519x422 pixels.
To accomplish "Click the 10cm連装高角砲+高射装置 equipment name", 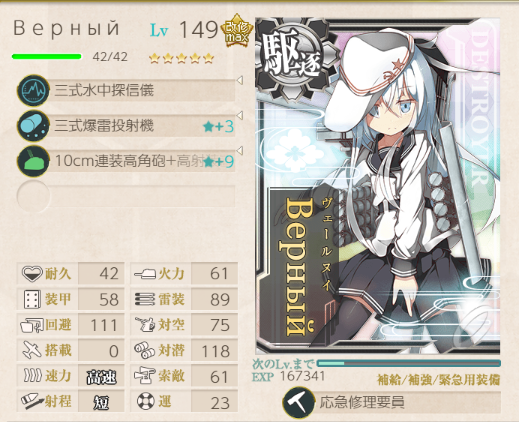I will 129,161.
